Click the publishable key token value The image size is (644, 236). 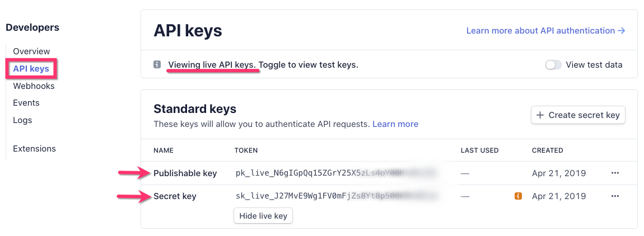pyautogui.click(x=314, y=173)
